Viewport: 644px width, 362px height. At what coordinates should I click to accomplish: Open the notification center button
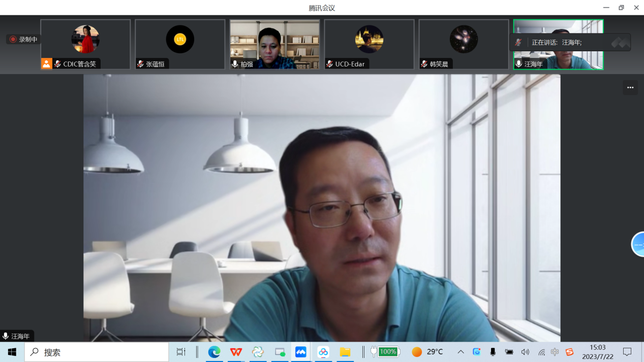627,352
